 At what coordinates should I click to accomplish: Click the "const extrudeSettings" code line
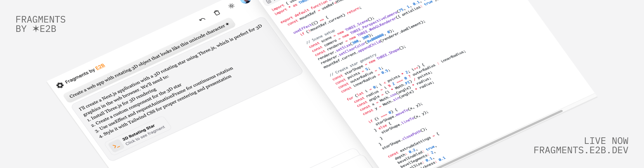(414, 144)
